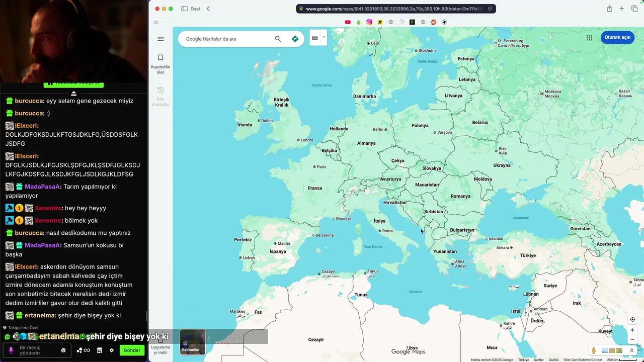Zoom out with the minus button

632,339
